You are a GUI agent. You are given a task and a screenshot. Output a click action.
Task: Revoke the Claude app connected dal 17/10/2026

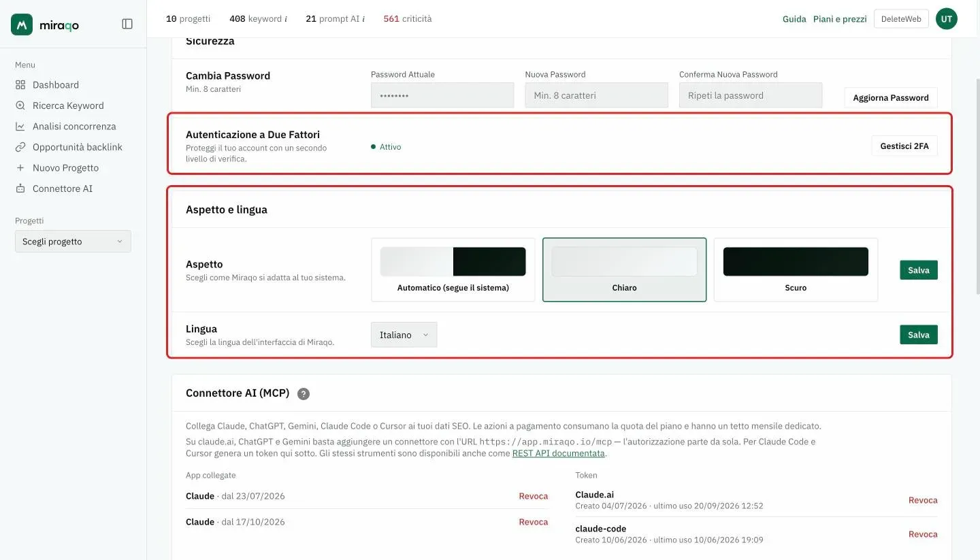point(534,522)
